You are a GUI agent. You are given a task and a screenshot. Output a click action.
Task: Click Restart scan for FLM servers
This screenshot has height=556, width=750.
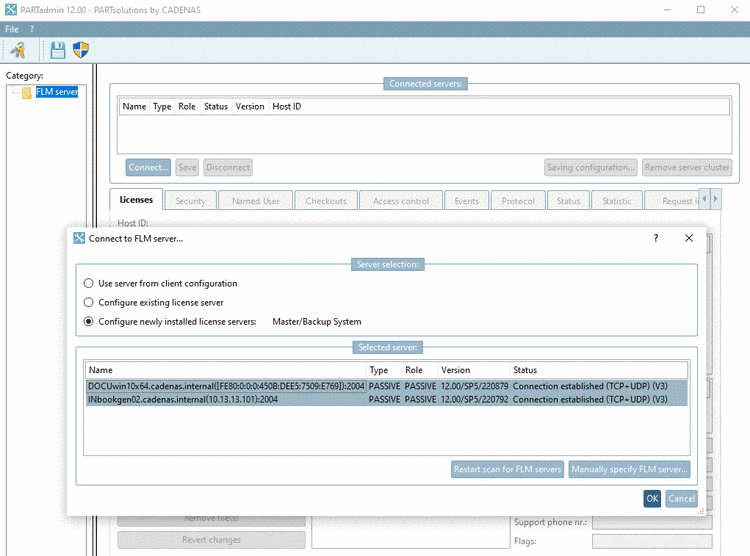[507, 469]
